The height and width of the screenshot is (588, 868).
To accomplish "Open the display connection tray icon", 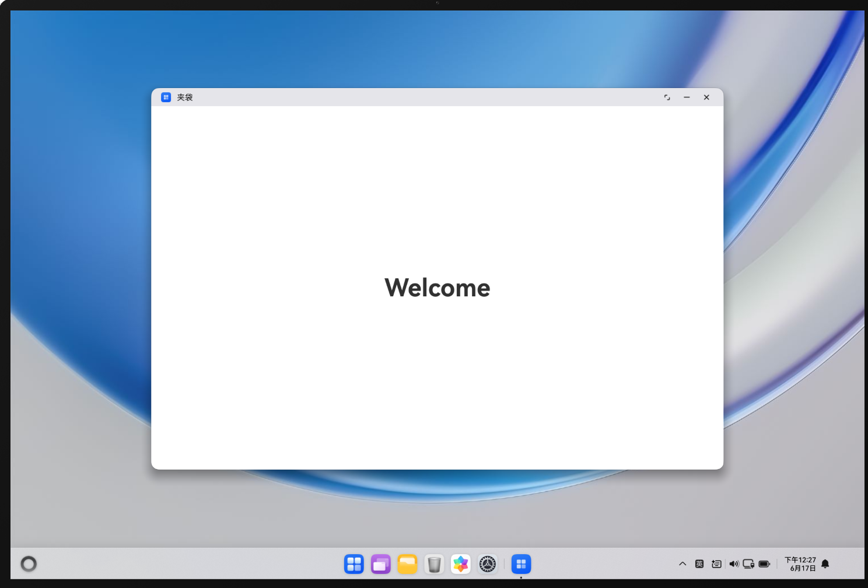I will click(x=748, y=564).
